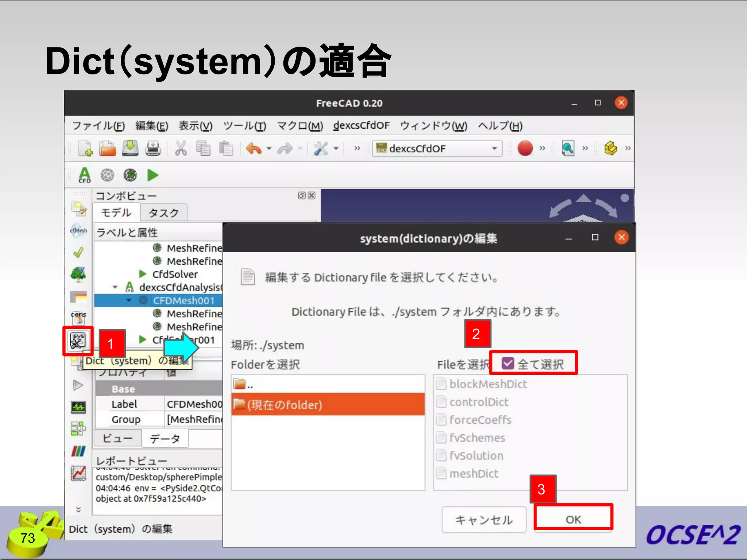Screen dimensions: 747x560
Task: Open the 編集(E) menu
Action: click(x=152, y=126)
